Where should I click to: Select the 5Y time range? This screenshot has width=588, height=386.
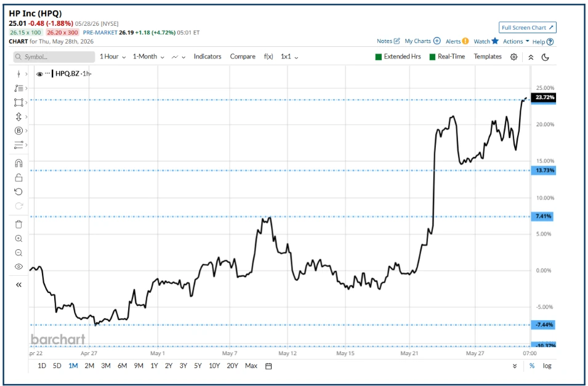click(198, 366)
